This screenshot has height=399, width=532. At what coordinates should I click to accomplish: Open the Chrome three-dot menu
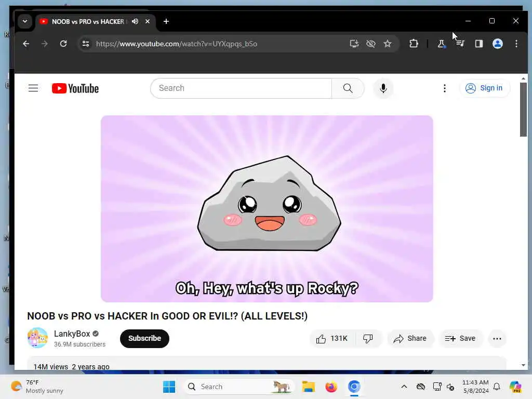pos(516,44)
